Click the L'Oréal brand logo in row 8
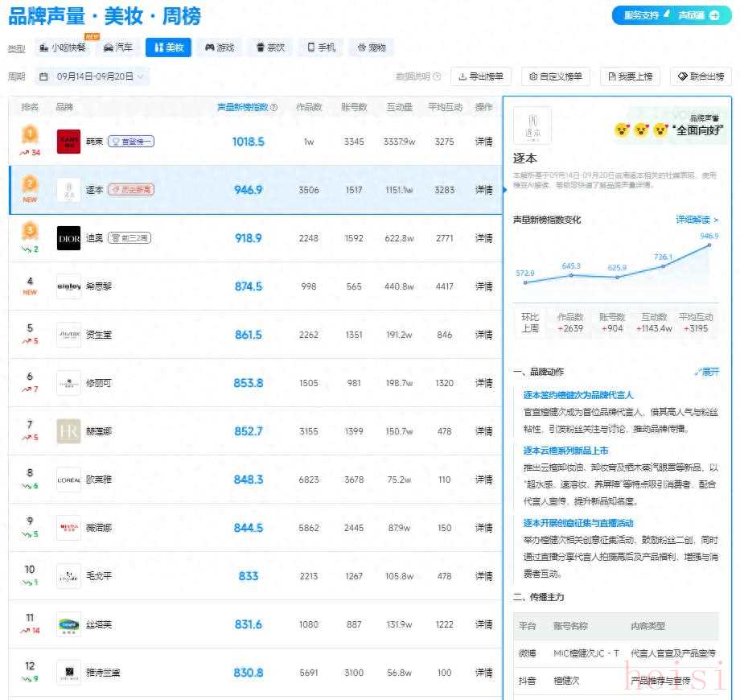 [x=68, y=480]
